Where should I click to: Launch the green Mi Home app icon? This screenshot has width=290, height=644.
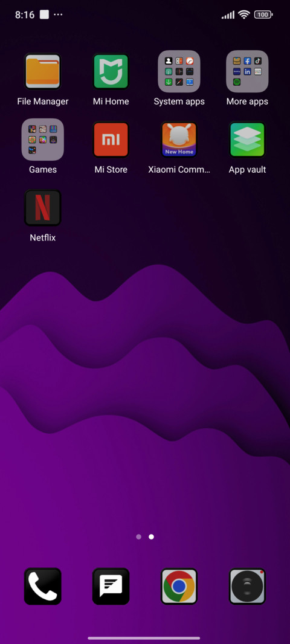[x=111, y=71]
